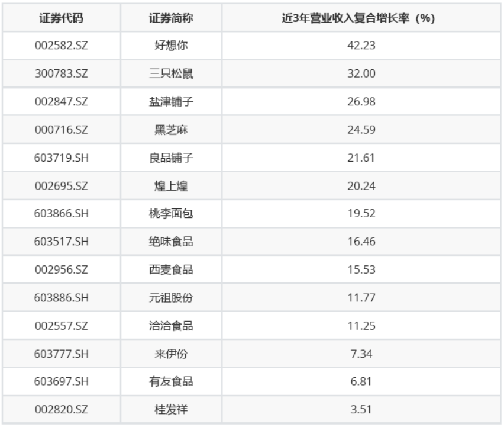Click growth value 42.23
The height and width of the screenshot is (427, 504).
click(361, 46)
